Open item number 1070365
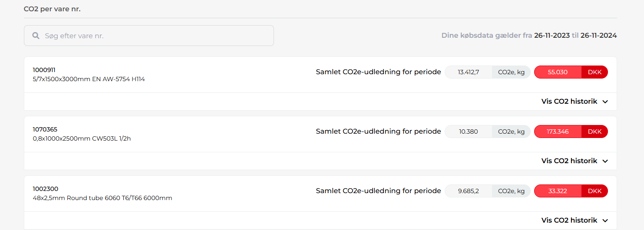This screenshot has width=644, height=230. tap(45, 129)
